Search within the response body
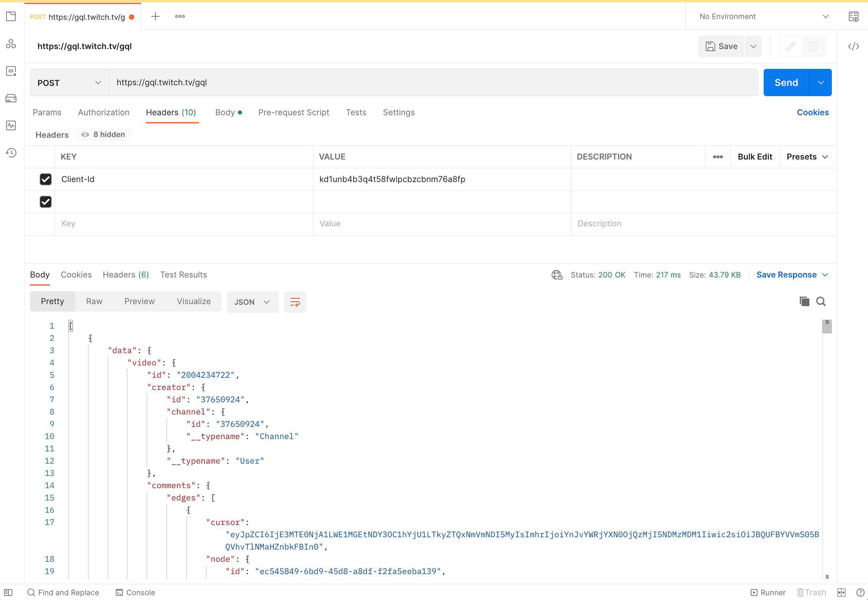The height and width of the screenshot is (600, 868). click(821, 301)
